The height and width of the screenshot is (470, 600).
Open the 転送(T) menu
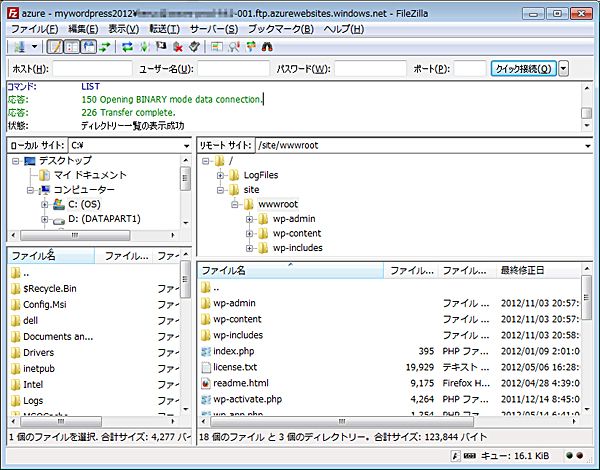(x=165, y=29)
